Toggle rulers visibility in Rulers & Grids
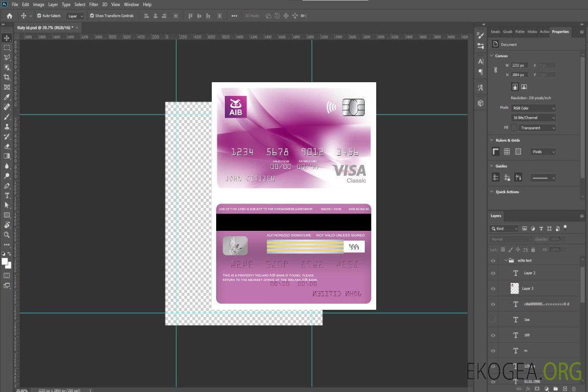 tap(495, 151)
